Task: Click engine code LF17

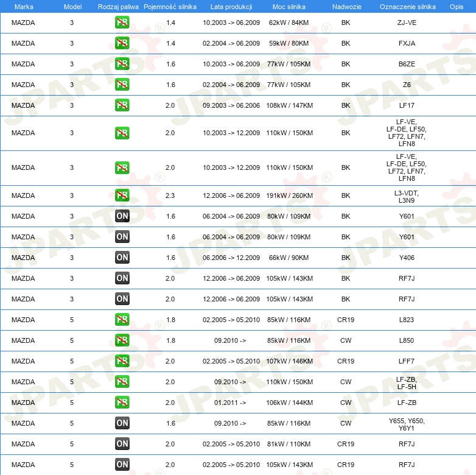Action: tap(407, 105)
